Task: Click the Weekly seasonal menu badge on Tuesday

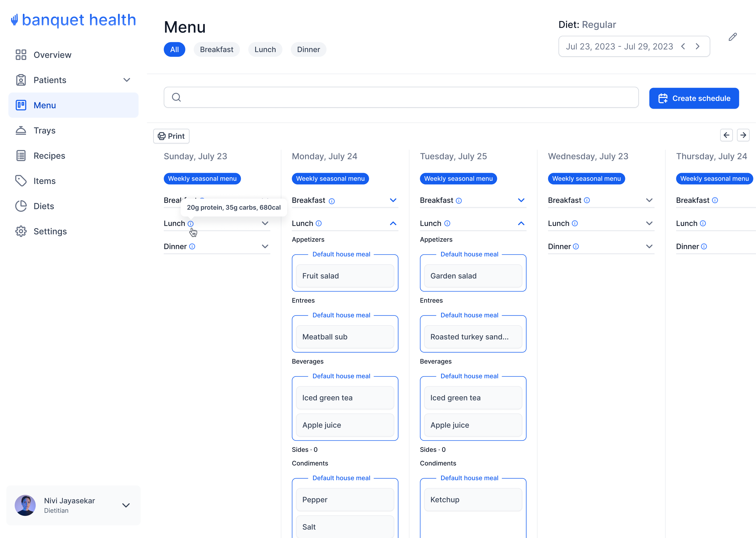Action: (458, 179)
